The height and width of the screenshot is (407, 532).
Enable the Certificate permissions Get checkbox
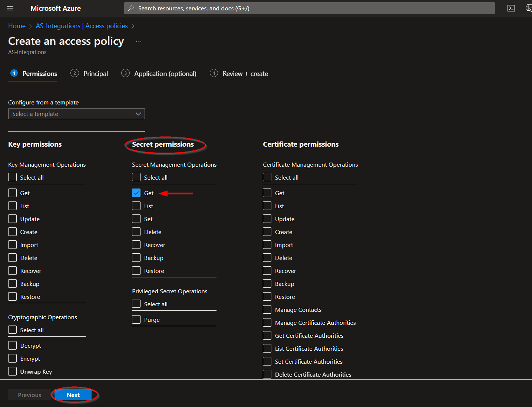tap(267, 193)
